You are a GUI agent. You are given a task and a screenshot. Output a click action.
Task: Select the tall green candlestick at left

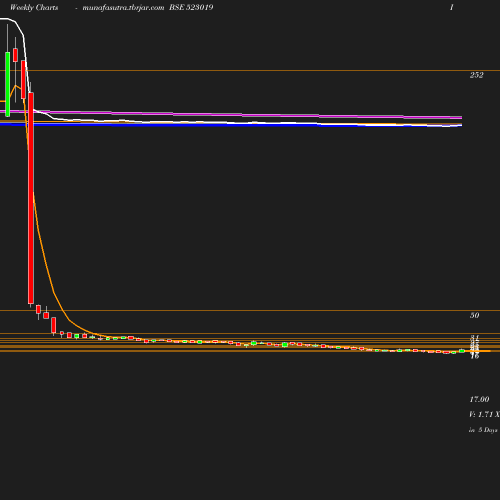[x=8, y=84]
